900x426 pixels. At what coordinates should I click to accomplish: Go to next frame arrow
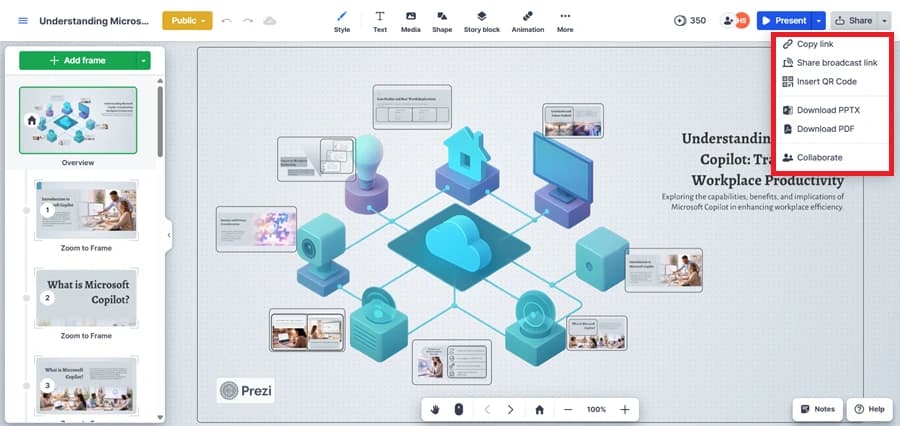pyautogui.click(x=510, y=409)
